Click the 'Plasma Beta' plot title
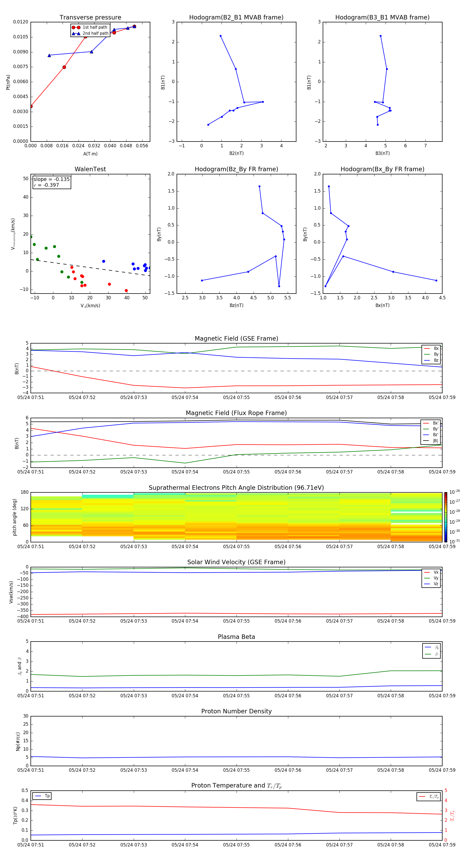The height and width of the screenshot is (868, 473). 236,637
